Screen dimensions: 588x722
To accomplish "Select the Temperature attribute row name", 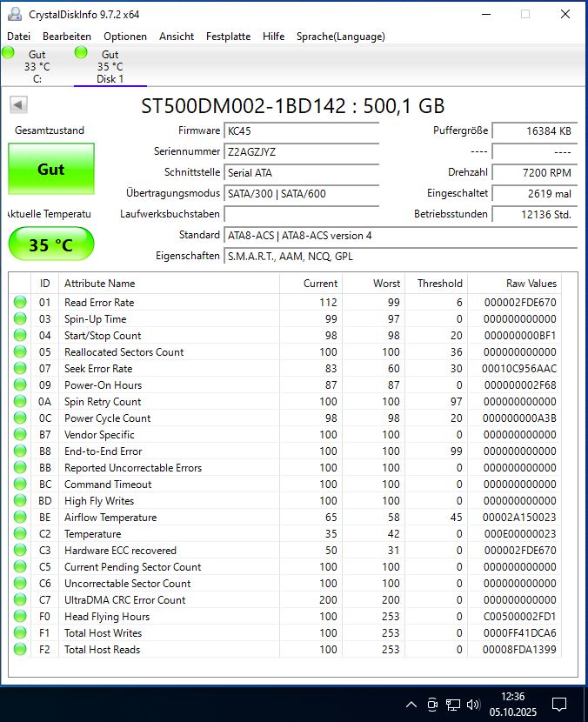I will (x=92, y=534).
